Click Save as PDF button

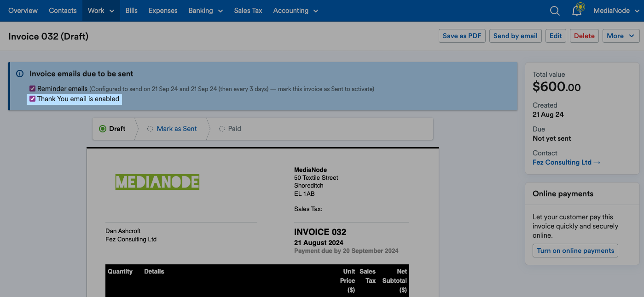tap(462, 36)
